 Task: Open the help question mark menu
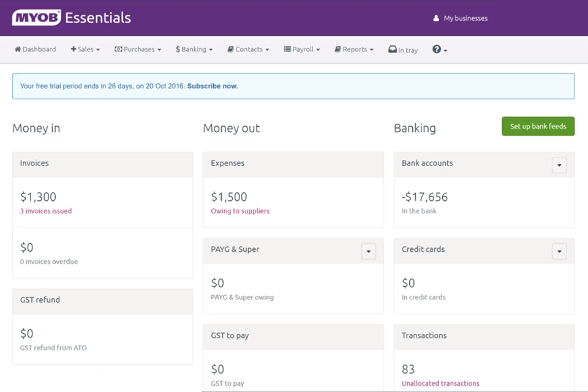[439, 49]
